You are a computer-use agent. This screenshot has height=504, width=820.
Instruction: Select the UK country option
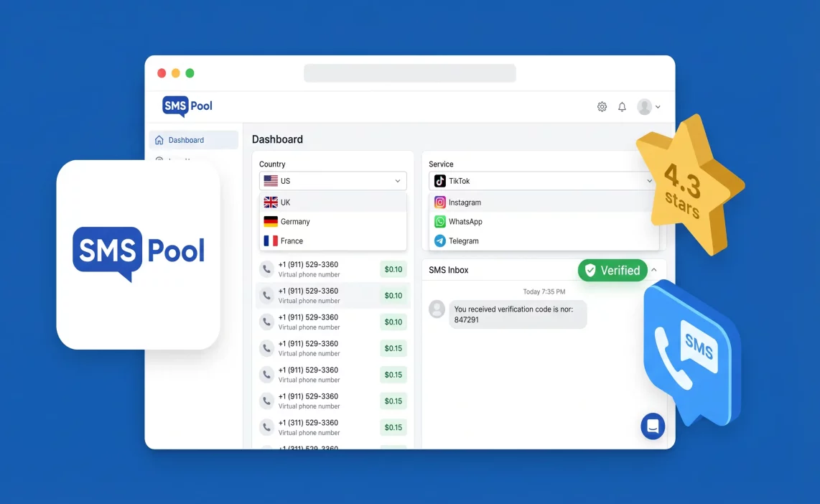[286, 202]
